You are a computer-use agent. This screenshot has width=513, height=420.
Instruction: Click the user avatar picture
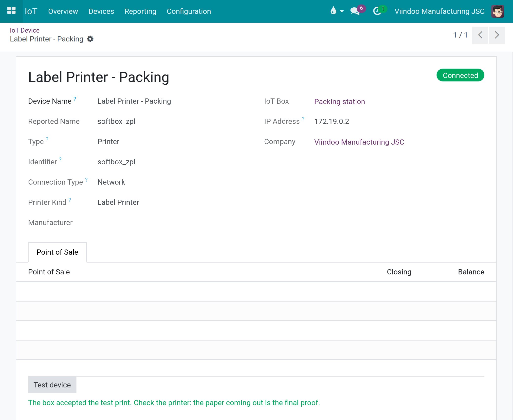497,11
